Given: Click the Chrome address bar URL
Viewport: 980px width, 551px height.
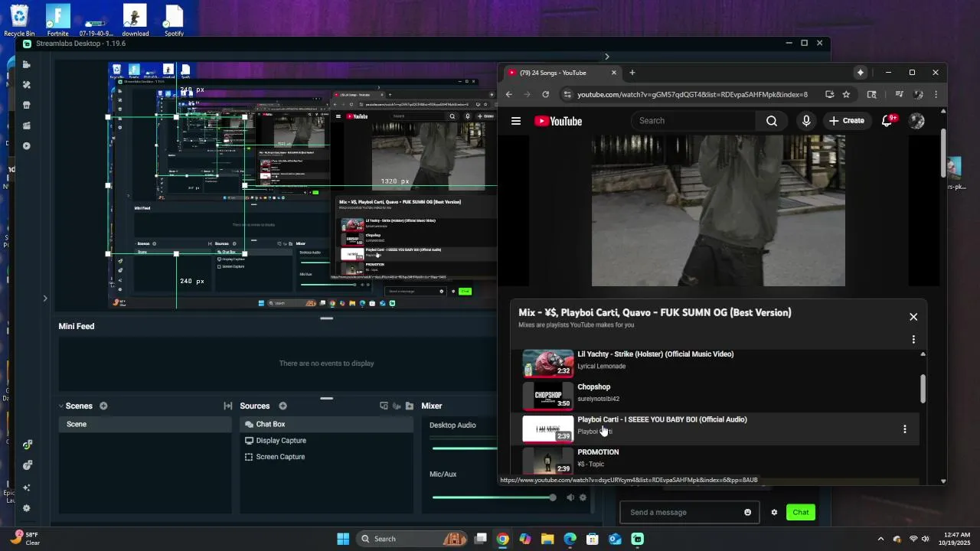Looking at the screenshot, I should 692,94.
